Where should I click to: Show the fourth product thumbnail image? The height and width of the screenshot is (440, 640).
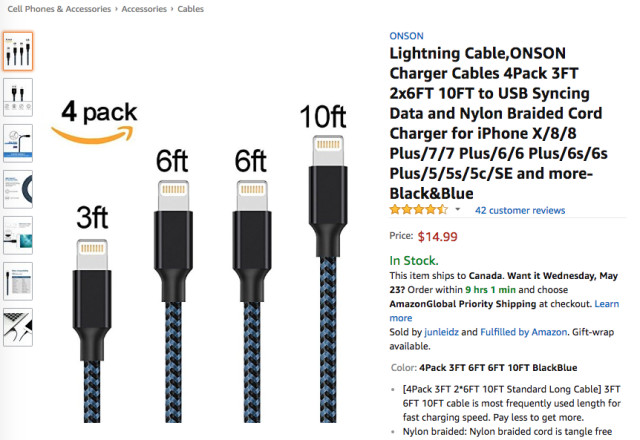point(17,189)
